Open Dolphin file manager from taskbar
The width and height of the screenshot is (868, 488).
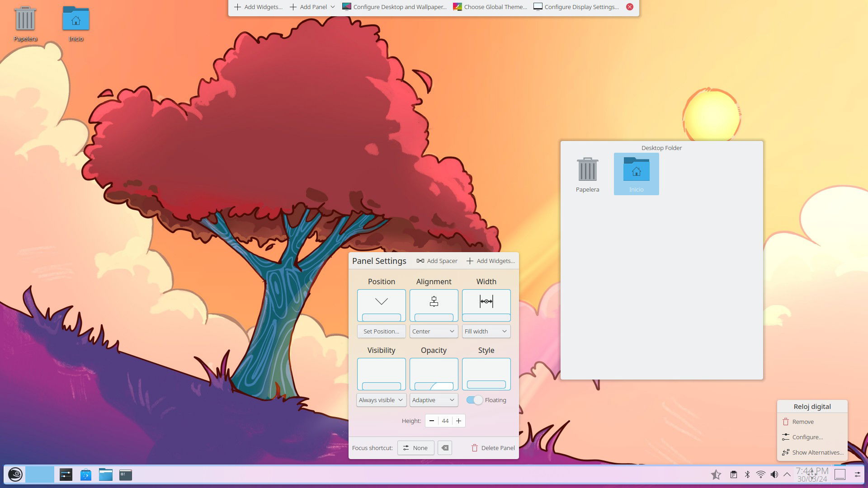(105, 474)
